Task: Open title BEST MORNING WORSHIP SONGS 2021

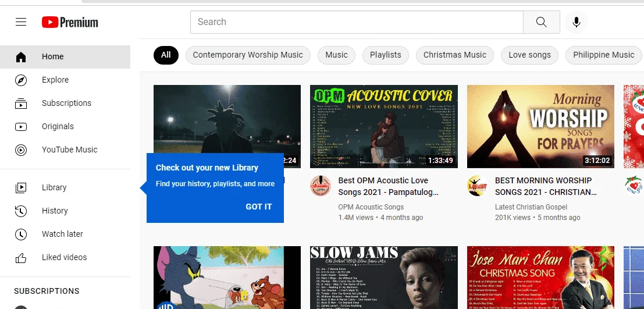Action: (x=546, y=186)
